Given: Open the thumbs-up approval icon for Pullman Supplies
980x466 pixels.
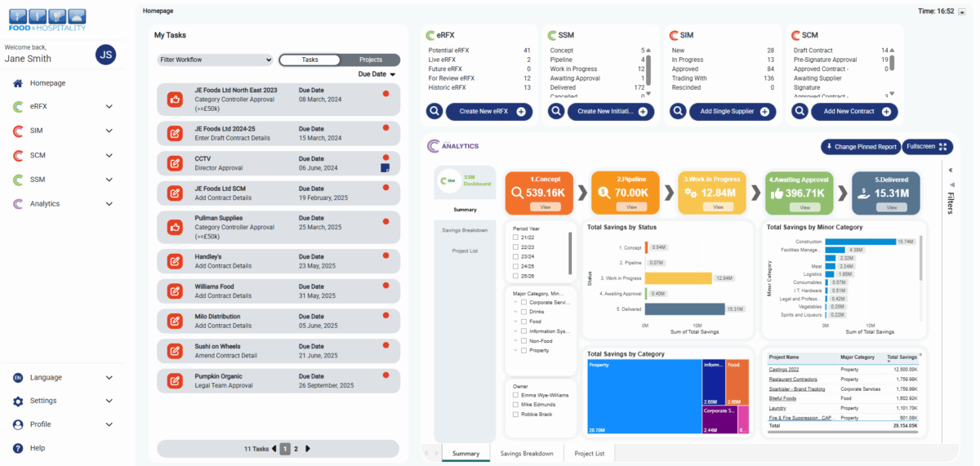Looking at the screenshot, I should [174, 228].
